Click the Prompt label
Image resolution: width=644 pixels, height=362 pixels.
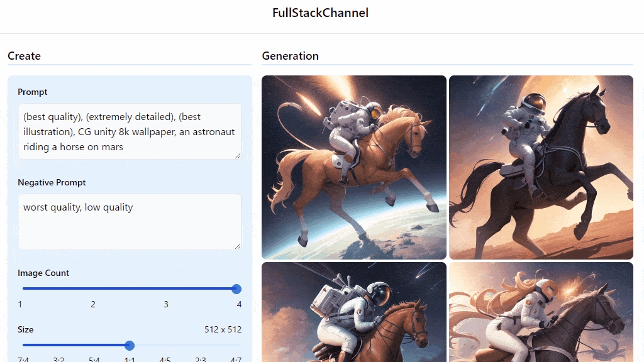33,92
